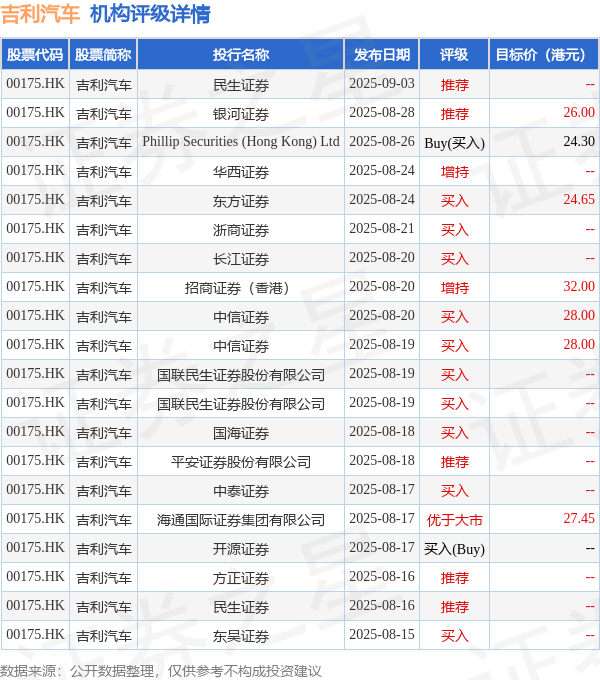Select the 海通国际证券集团有限公司 cell
The width and height of the screenshot is (600, 680).
pyautogui.click(x=241, y=520)
